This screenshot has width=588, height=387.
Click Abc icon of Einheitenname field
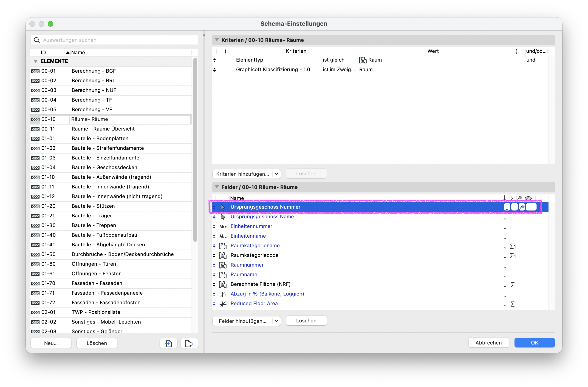pyautogui.click(x=223, y=236)
